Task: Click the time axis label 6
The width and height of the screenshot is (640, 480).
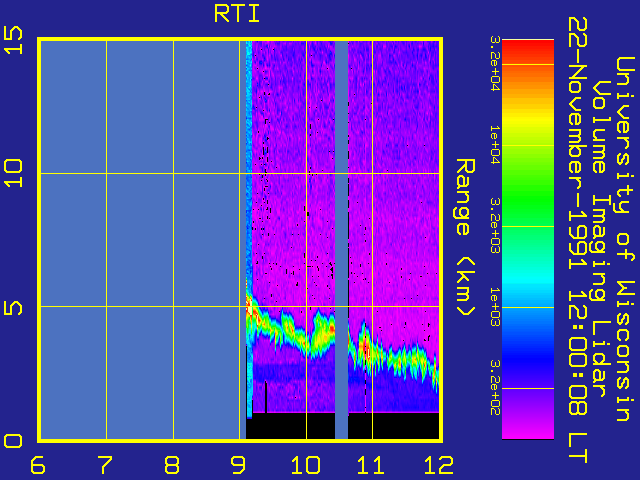Action: point(38,465)
